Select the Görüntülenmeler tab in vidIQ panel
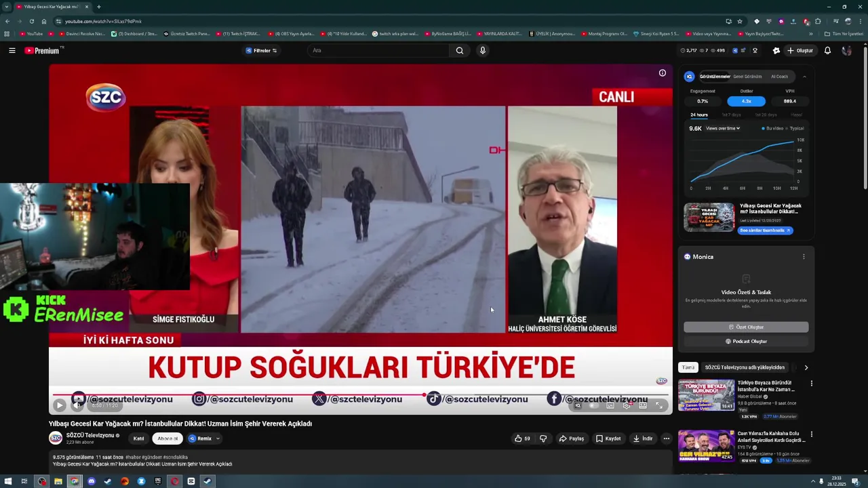This screenshot has height=488, width=868. coord(715,77)
